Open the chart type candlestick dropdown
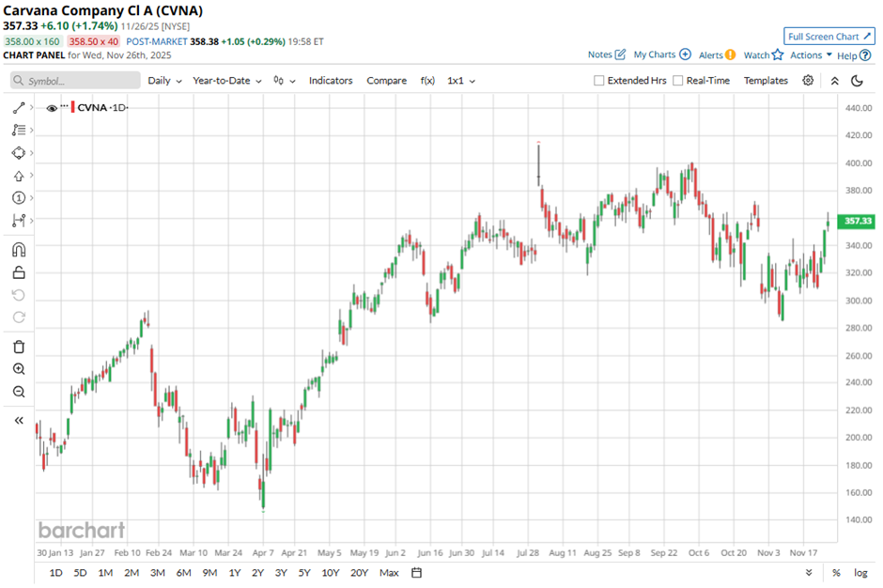Viewport: 883px width, 588px height. tap(285, 81)
